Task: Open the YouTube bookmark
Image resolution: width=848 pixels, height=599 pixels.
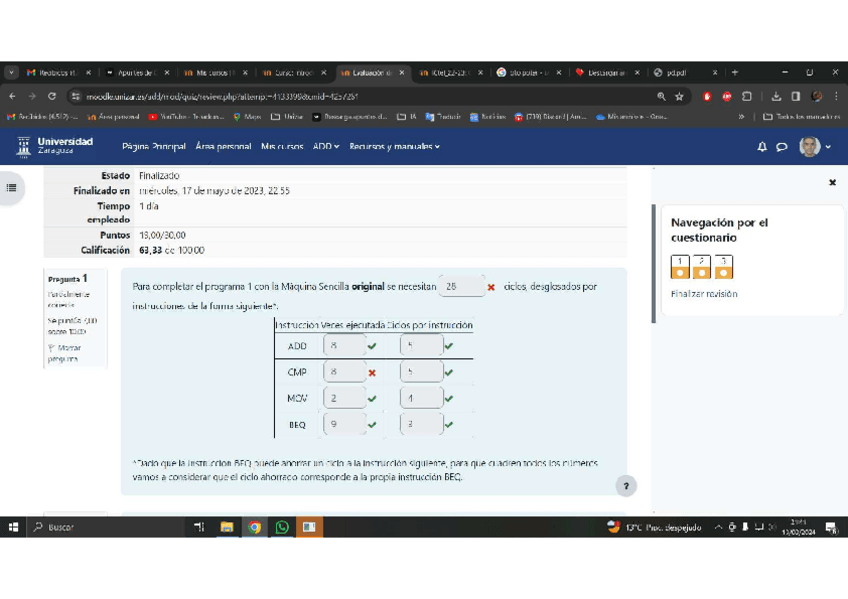Action: click(186, 117)
